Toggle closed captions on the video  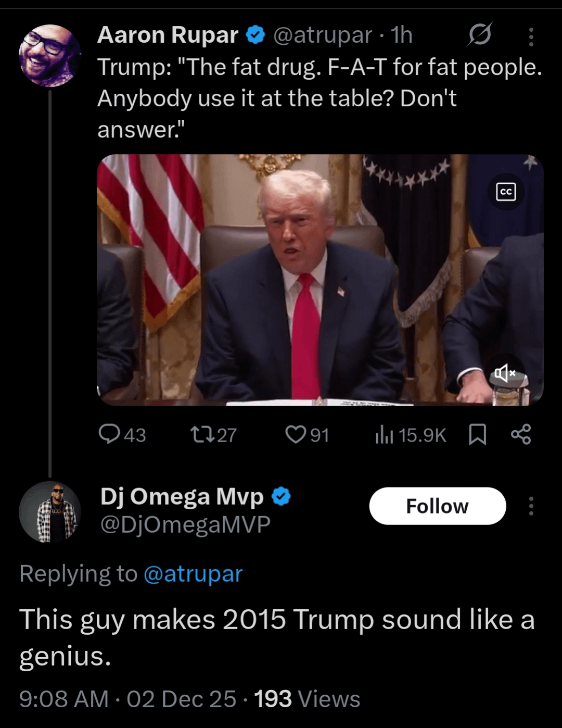pos(506,192)
